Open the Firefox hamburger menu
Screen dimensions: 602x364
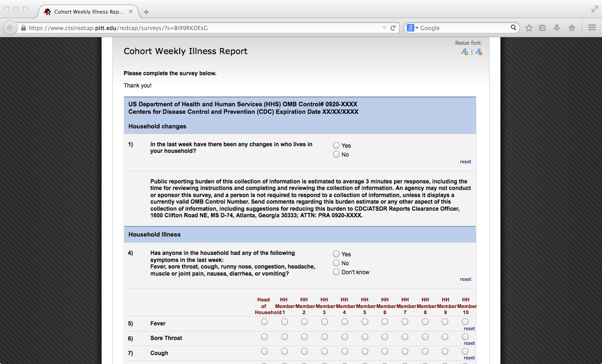[592, 28]
